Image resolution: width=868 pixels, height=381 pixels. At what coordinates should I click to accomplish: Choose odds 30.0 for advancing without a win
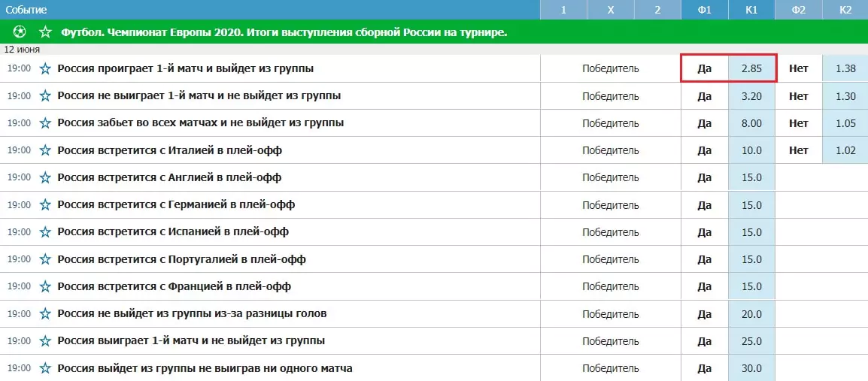(751, 368)
